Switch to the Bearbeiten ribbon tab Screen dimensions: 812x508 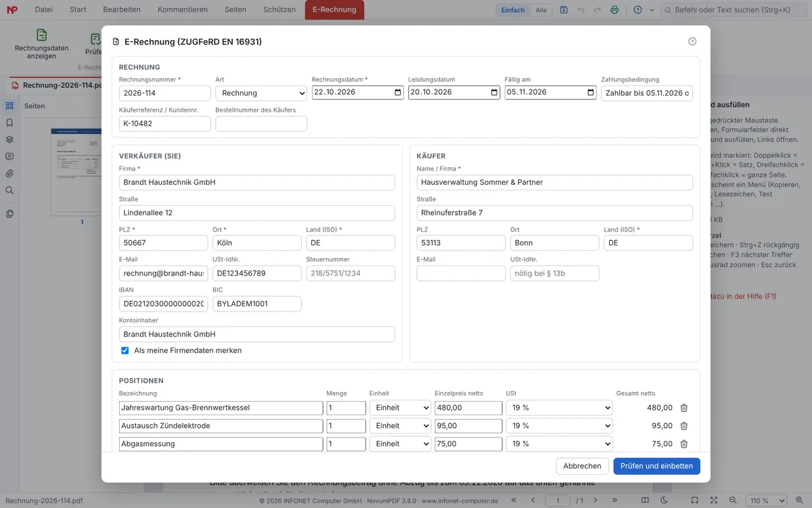point(122,9)
